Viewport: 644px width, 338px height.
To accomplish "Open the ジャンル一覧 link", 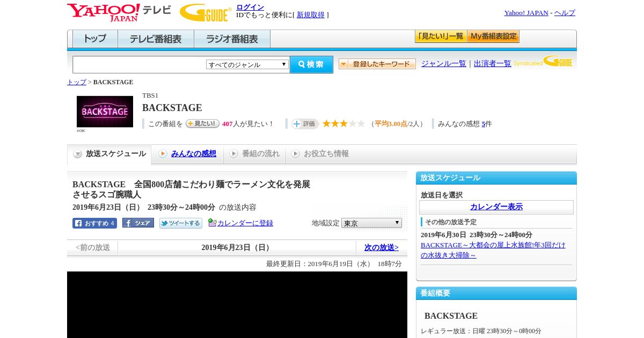I will tap(444, 64).
